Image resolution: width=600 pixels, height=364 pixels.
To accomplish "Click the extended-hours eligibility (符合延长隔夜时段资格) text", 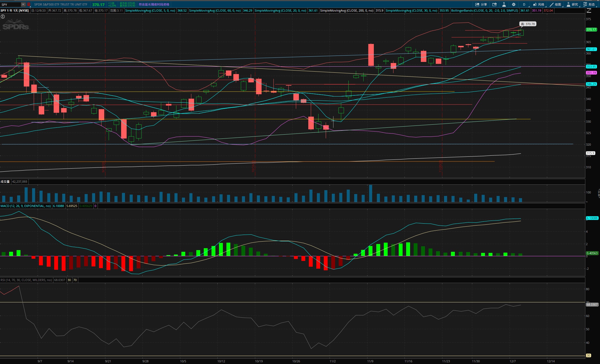I will click(154, 4).
